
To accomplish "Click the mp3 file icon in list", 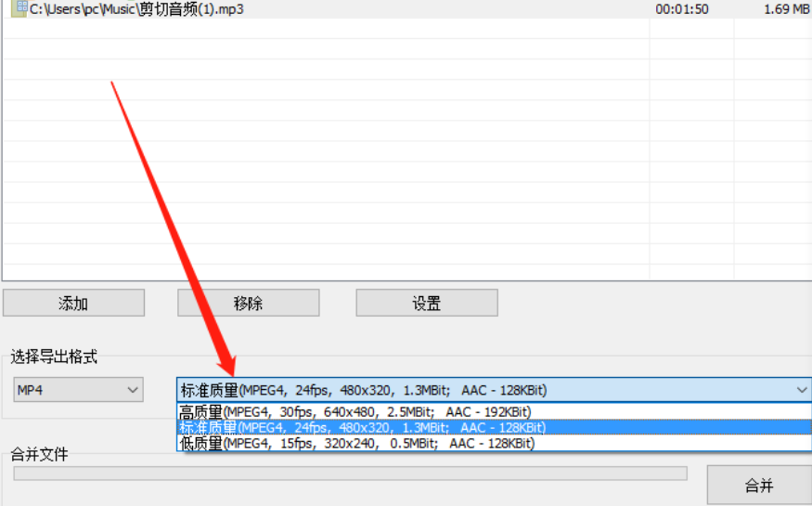I will click(x=19, y=8).
